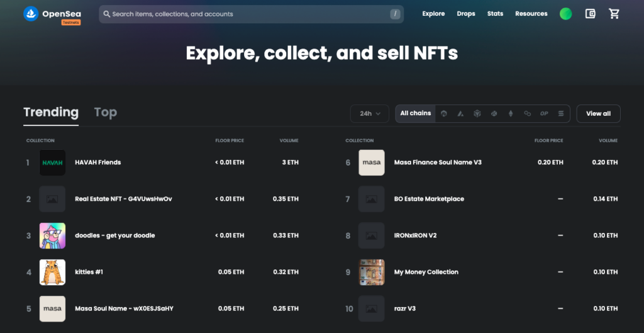Click the doodles collection image
The image size is (644, 333).
[53, 235]
